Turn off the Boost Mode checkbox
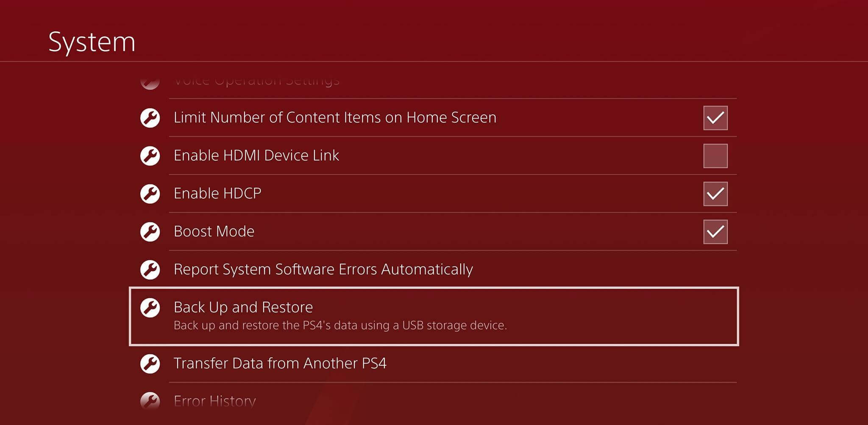 click(715, 232)
